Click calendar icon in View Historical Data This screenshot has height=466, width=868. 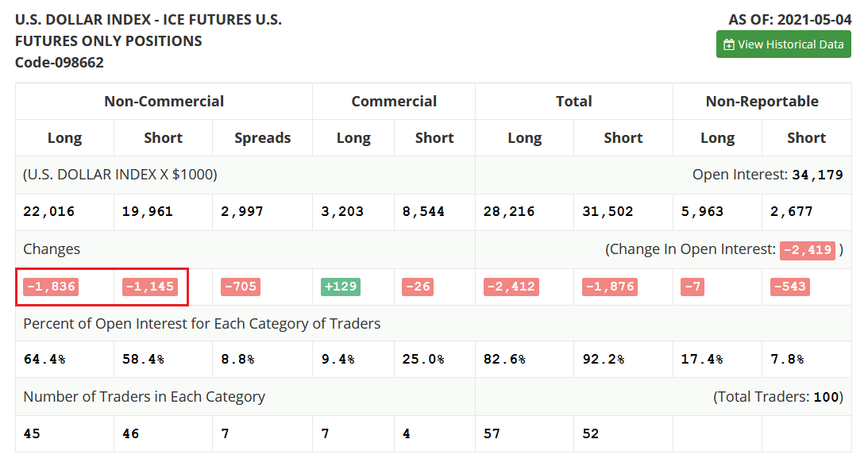729,44
